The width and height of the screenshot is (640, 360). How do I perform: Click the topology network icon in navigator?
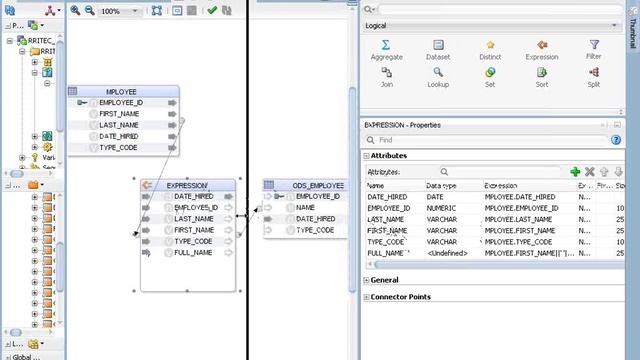coord(50,11)
